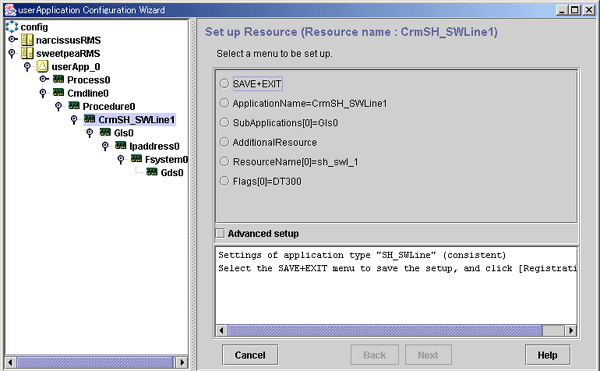Click the Cmdline0 resource icon
Screen dimensions: 600x371
(59, 93)
